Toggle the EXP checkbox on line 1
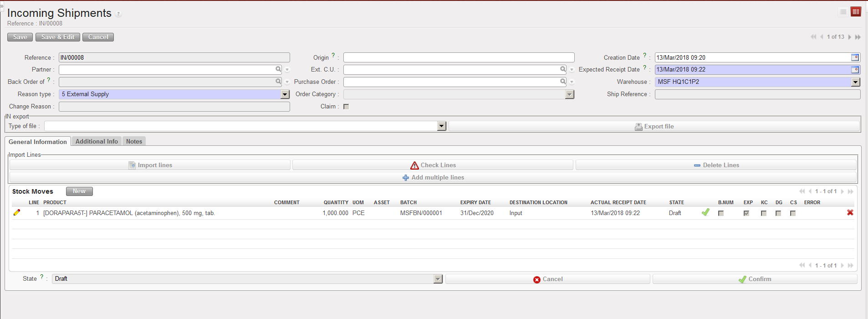 pos(746,213)
